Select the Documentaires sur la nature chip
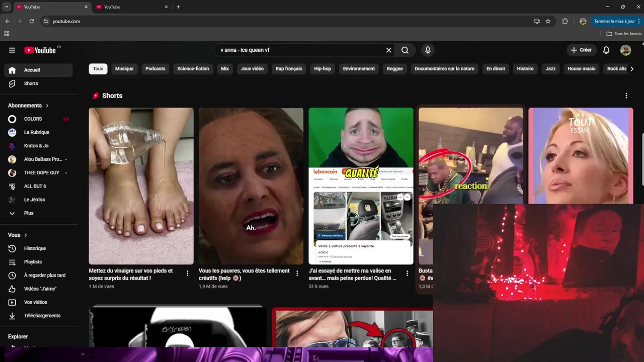Screen dimensions: 644x362 click(x=445, y=69)
